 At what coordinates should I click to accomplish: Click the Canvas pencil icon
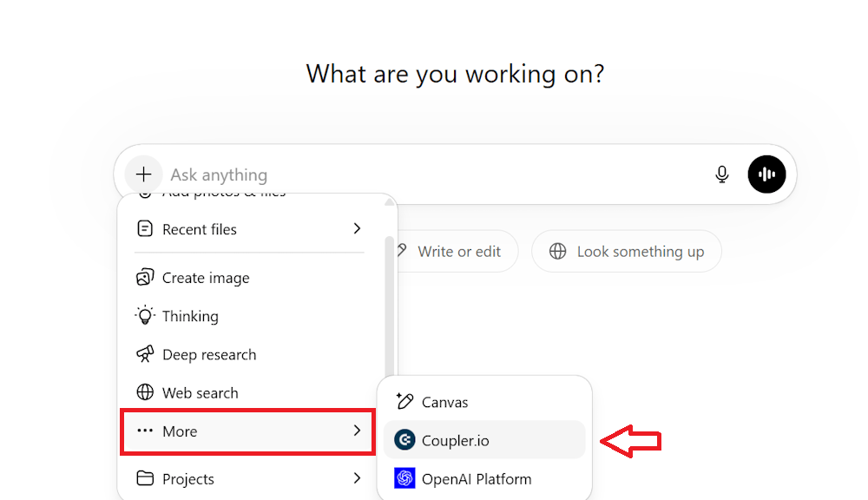(x=404, y=401)
